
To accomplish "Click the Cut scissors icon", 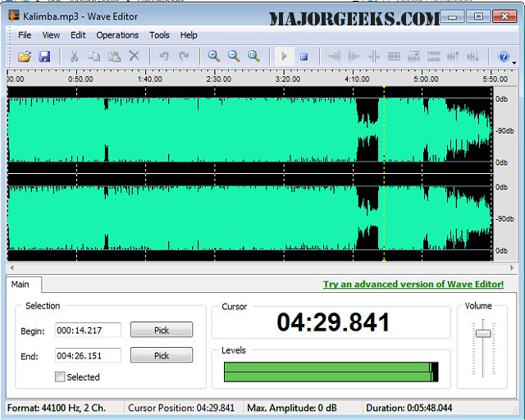I will pyautogui.click(x=74, y=57).
